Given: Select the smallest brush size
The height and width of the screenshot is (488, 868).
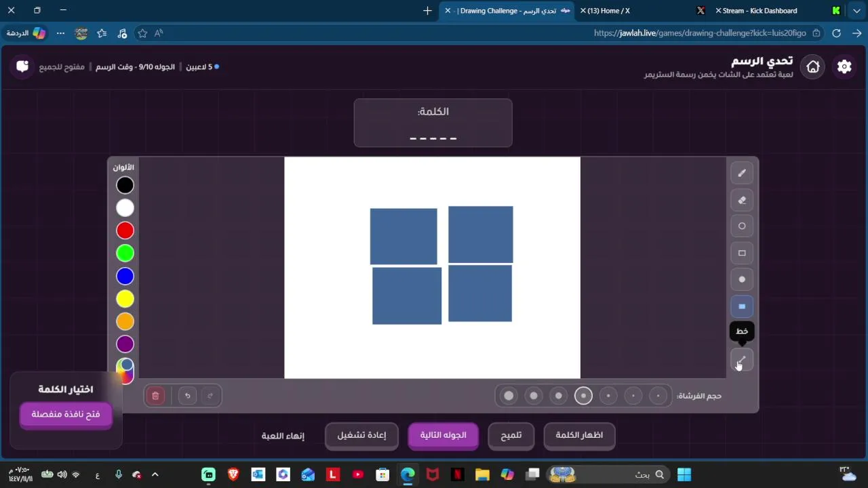Looking at the screenshot, I should 658,396.
